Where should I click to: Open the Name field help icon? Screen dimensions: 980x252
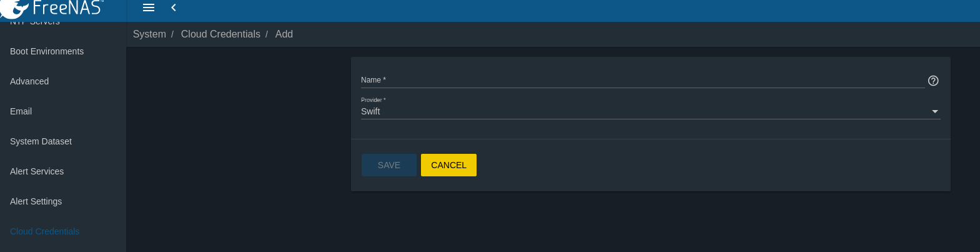[x=933, y=81]
